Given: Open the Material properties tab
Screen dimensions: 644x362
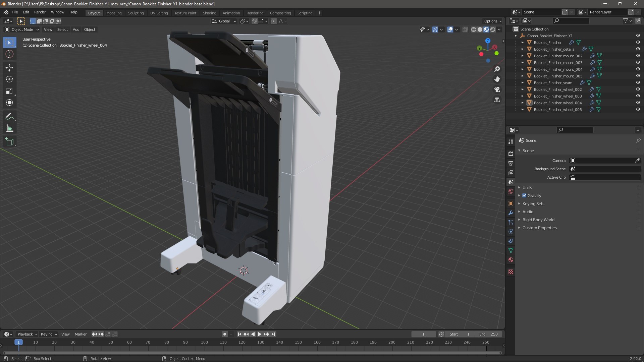Looking at the screenshot, I should [511, 260].
